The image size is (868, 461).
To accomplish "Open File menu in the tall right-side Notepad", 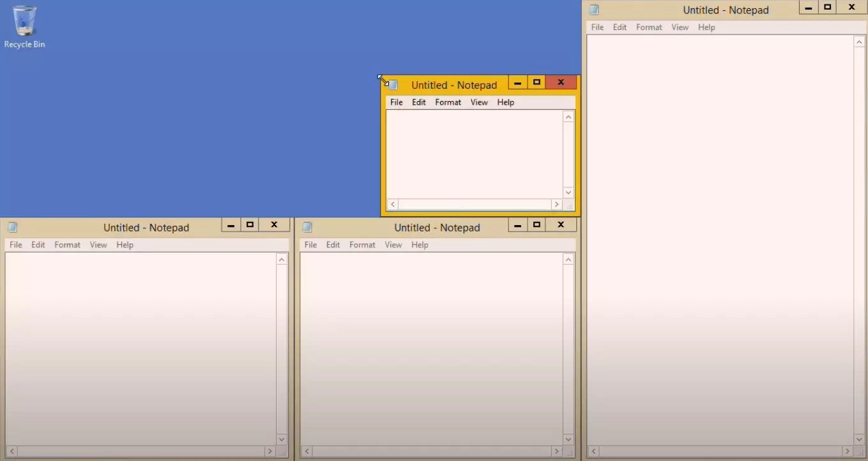I will click(597, 27).
